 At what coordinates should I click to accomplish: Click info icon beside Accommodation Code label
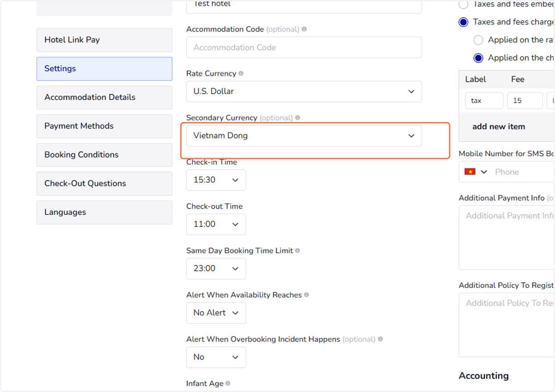click(304, 29)
